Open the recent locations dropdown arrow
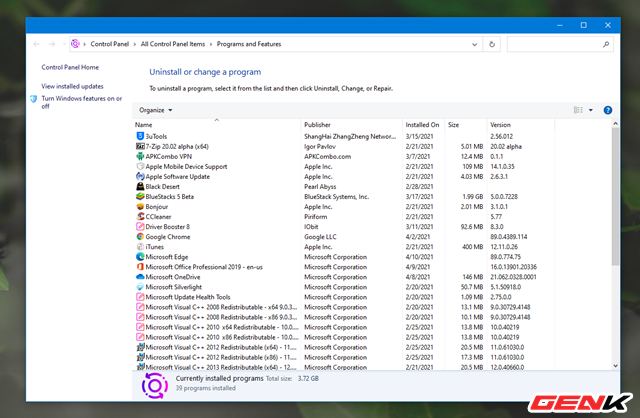 64,44
